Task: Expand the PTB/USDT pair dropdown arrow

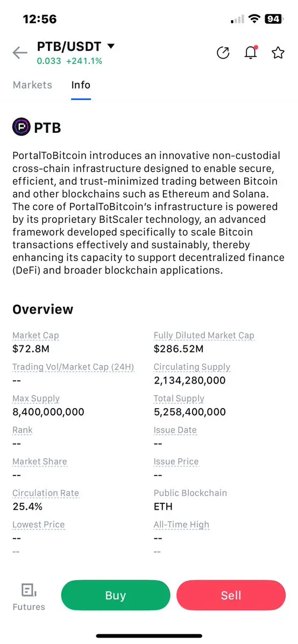Action: (111, 46)
